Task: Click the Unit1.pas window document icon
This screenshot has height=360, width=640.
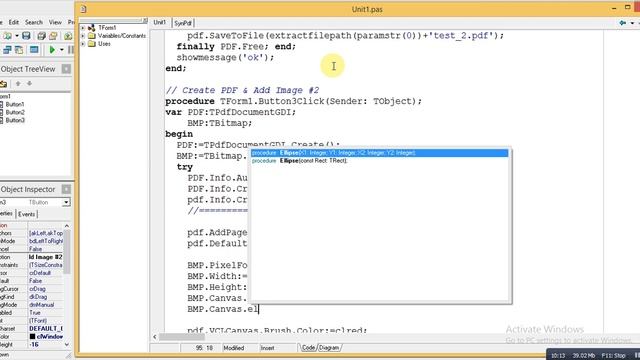Action: coord(84,9)
